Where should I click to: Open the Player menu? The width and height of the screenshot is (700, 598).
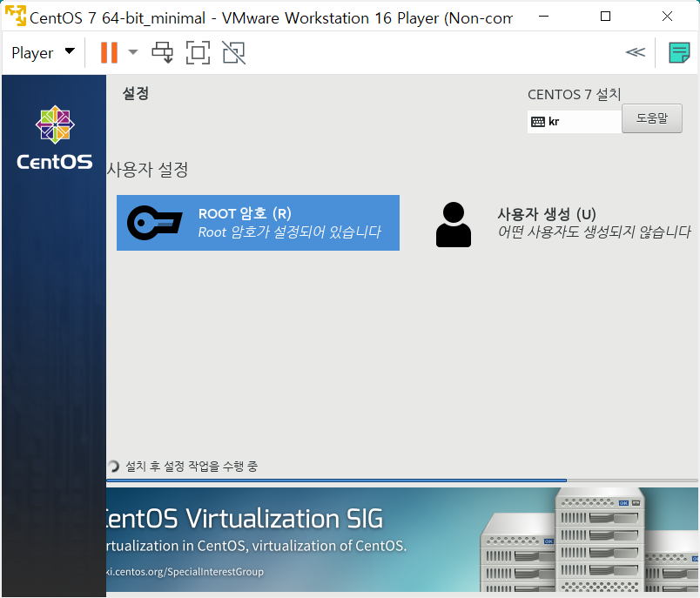tap(43, 52)
